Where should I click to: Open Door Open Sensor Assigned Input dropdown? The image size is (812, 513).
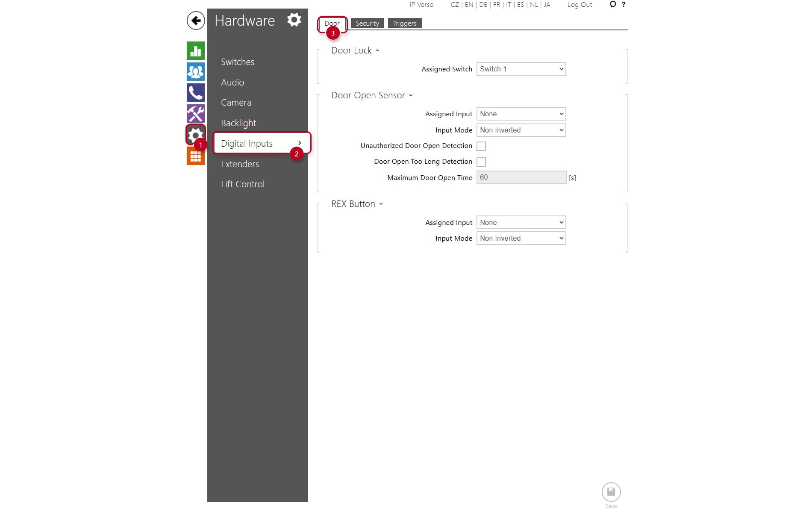(x=521, y=114)
